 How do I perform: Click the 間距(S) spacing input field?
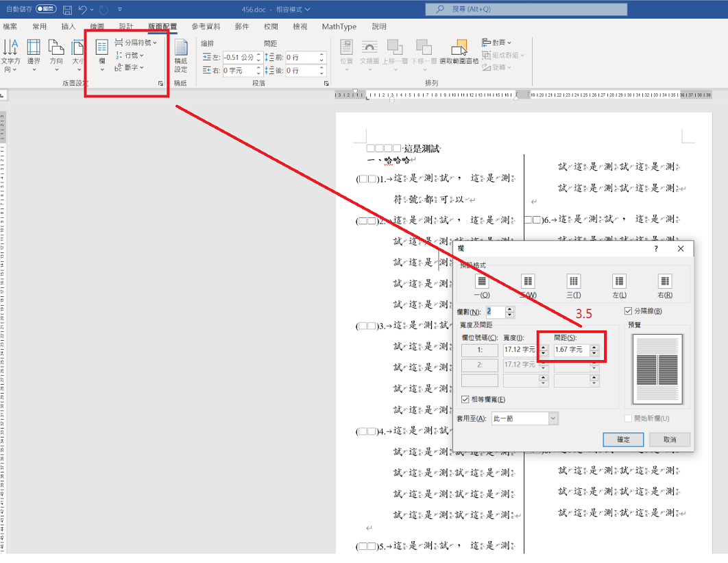(572, 350)
